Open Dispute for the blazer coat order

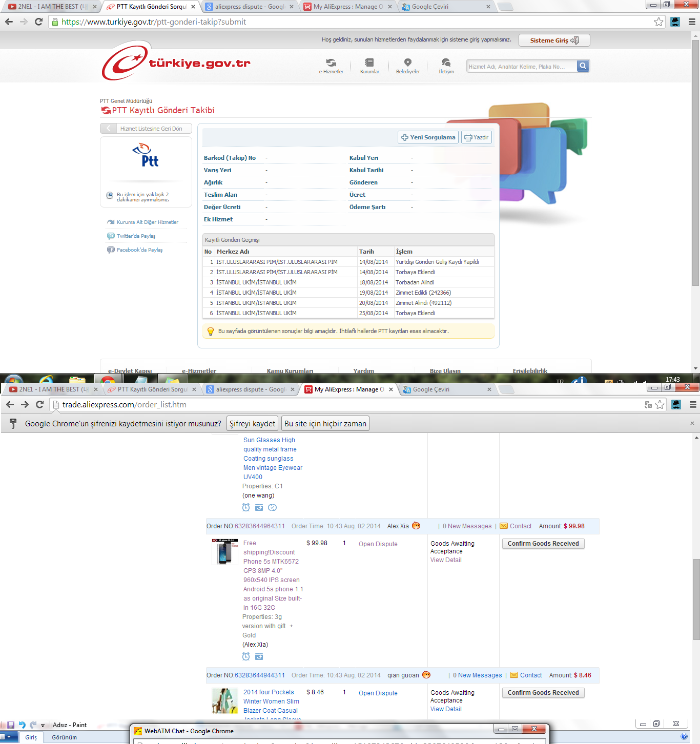point(378,693)
